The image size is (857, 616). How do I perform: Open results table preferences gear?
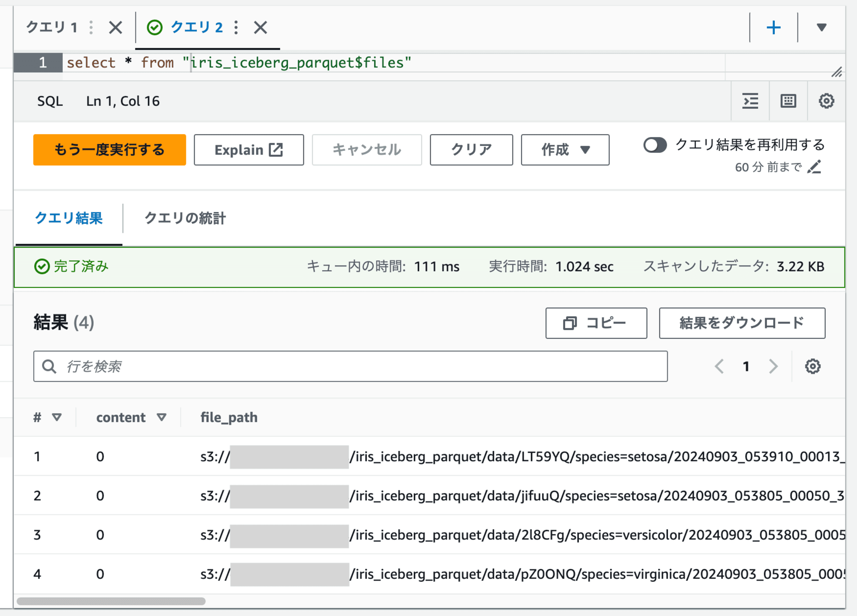click(x=812, y=366)
